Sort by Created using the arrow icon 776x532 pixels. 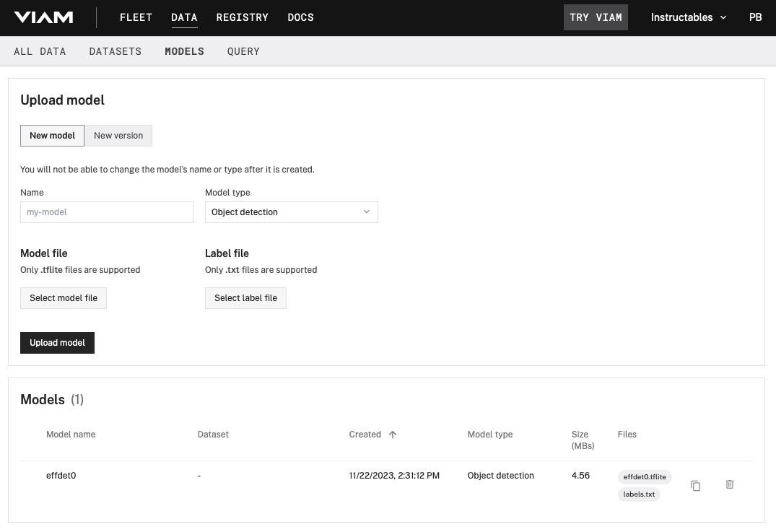tap(393, 435)
